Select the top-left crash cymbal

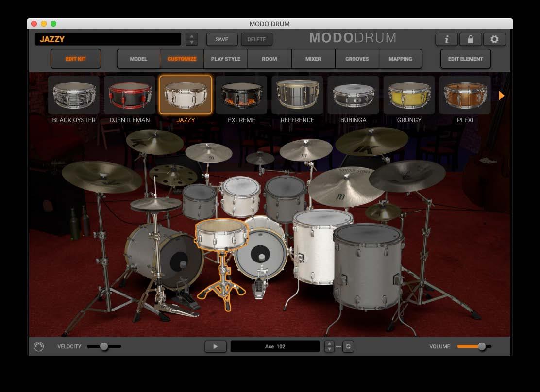coord(154,142)
